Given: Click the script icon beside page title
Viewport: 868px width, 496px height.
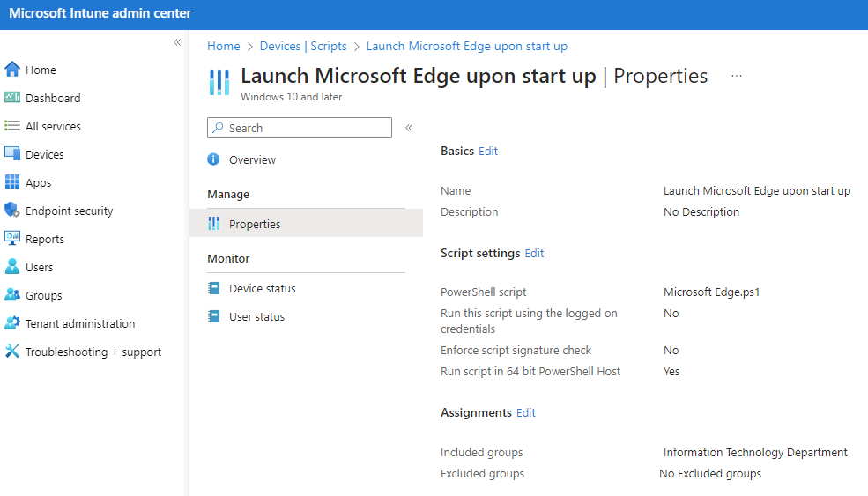Looking at the screenshot, I should 219,83.
